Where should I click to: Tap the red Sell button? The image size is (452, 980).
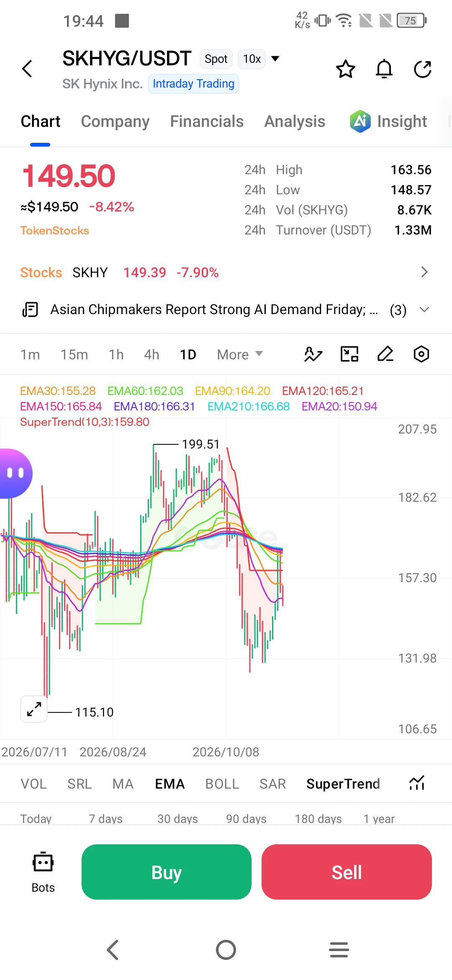tap(347, 872)
